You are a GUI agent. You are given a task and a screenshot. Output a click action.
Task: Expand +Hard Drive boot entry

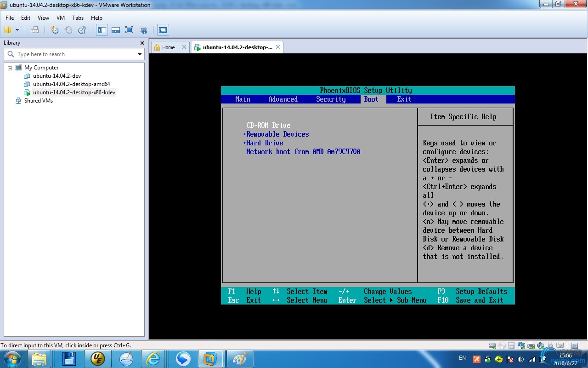tap(263, 143)
